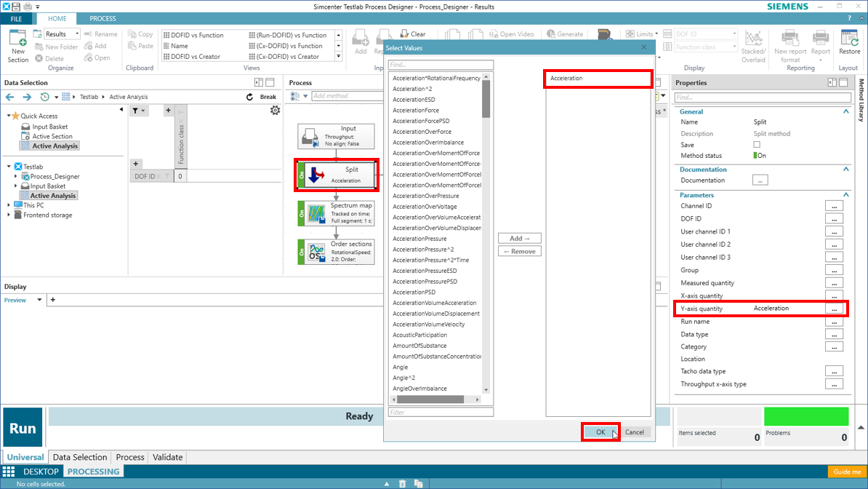Toggle the On switch of Spectrum map
The image size is (868, 489).
point(301,214)
